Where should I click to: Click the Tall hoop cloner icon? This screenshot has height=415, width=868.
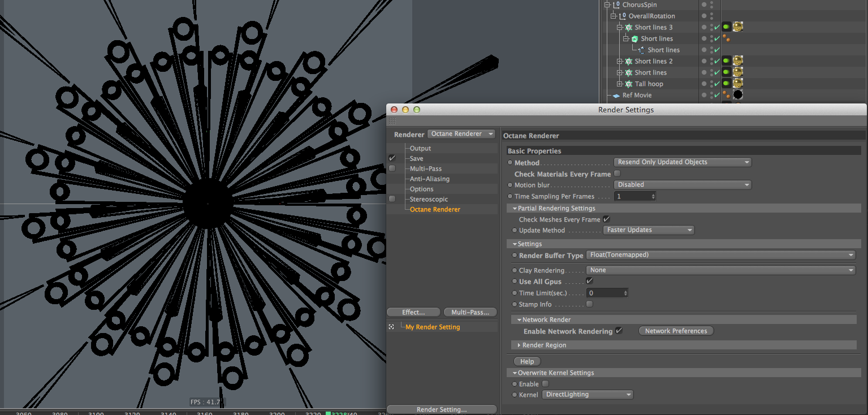[628, 84]
